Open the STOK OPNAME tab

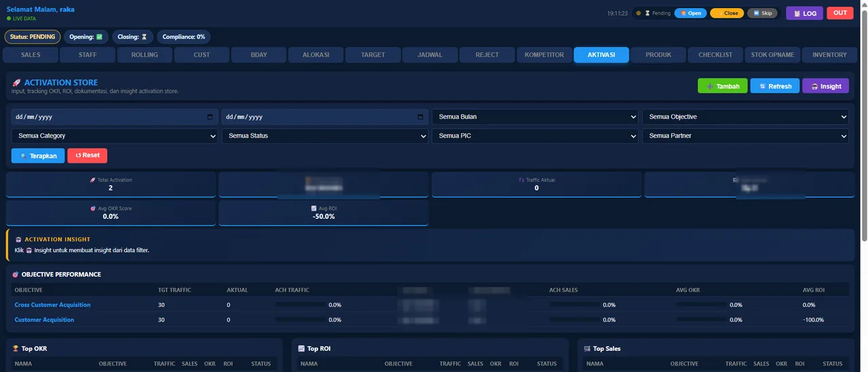tap(772, 55)
